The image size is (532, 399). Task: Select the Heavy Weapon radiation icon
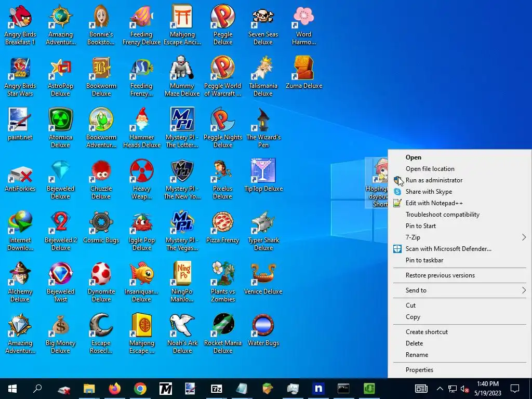click(141, 171)
